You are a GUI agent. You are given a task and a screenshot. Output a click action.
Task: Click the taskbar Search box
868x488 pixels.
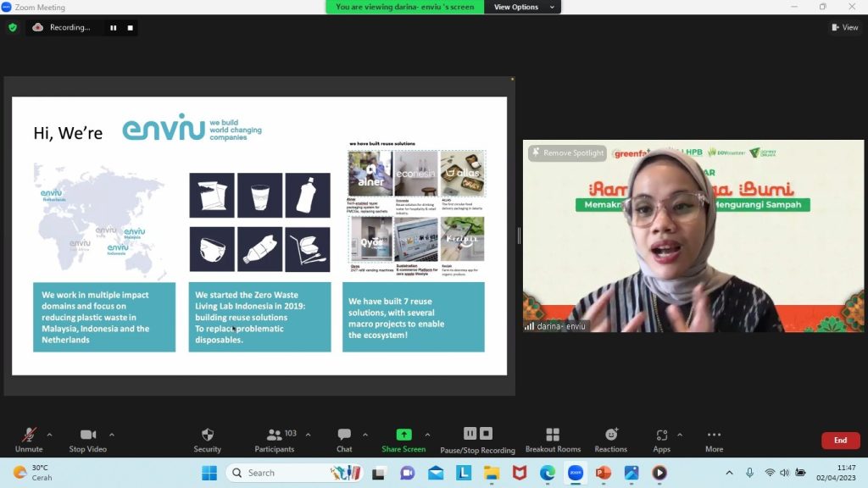point(294,473)
